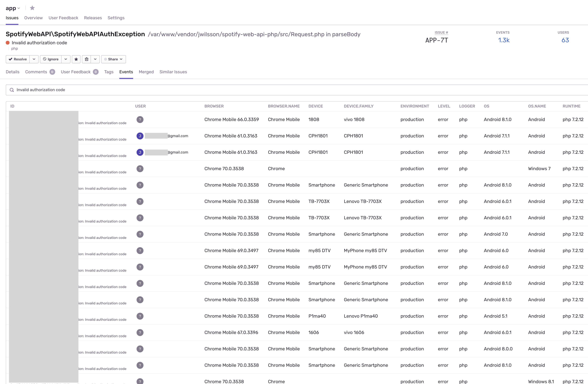Click the prohibition icon on the Ignore button

45,59
